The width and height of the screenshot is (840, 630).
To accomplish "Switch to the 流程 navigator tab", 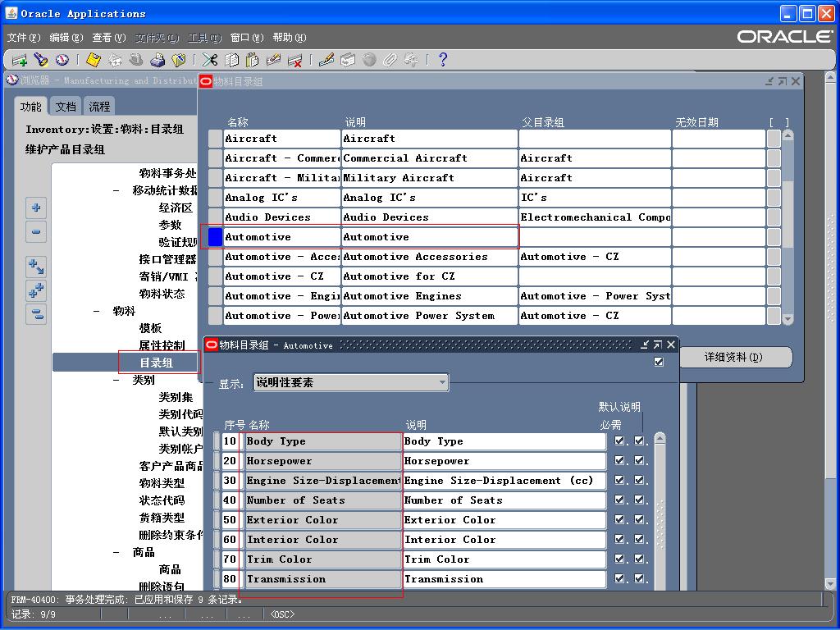I will 99,107.
